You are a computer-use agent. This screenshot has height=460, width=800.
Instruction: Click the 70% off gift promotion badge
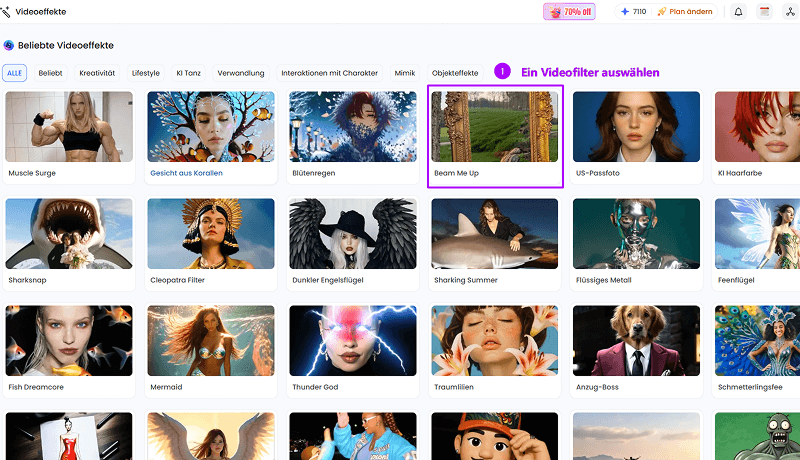569,12
